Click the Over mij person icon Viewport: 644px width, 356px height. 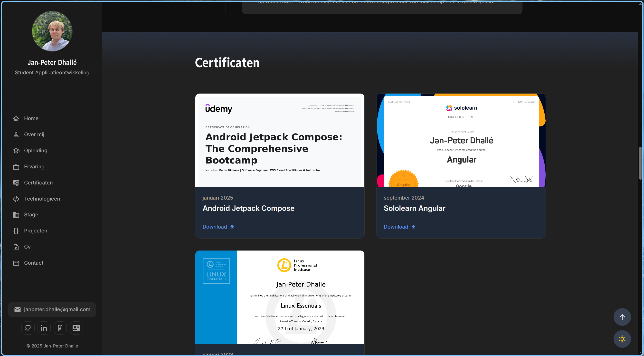pyautogui.click(x=16, y=135)
